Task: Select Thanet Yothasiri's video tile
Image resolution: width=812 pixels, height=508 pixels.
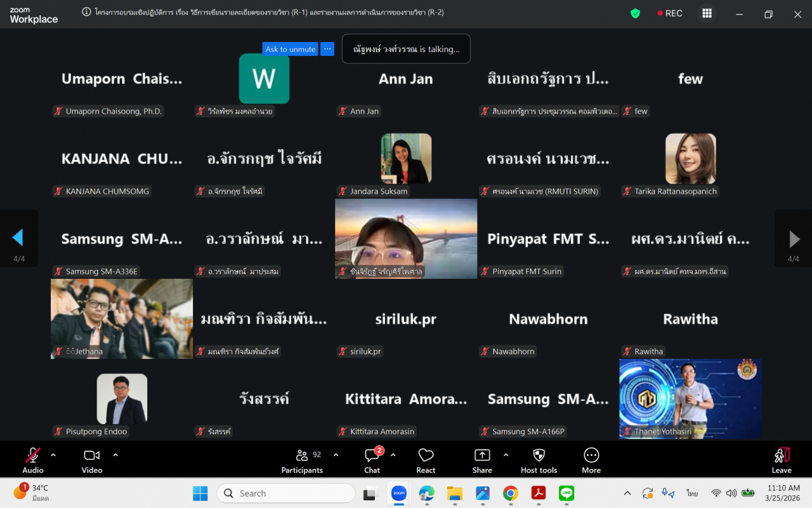Action: [690, 399]
